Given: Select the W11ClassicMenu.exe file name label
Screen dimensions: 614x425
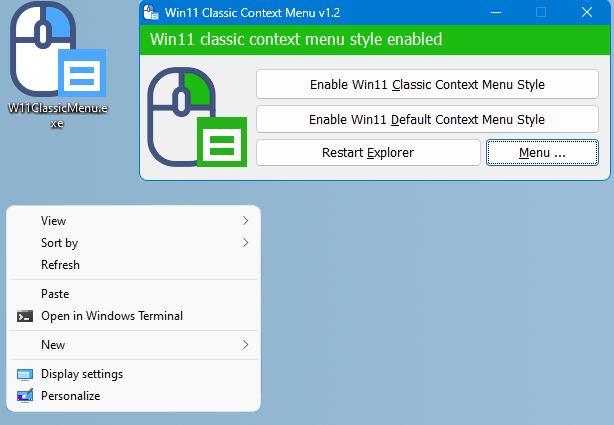Looking at the screenshot, I should tap(58, 116).
